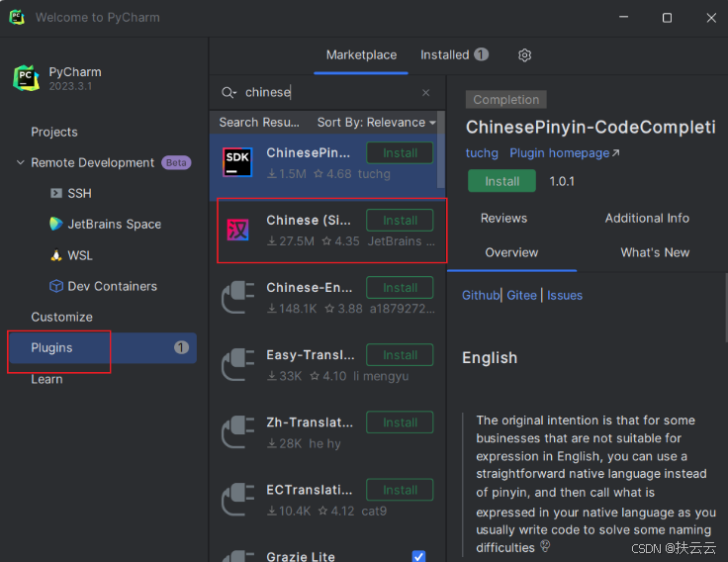728x562 pixels.
Task: Install the ChinesePinyin plugin from list
Action: 400,152
